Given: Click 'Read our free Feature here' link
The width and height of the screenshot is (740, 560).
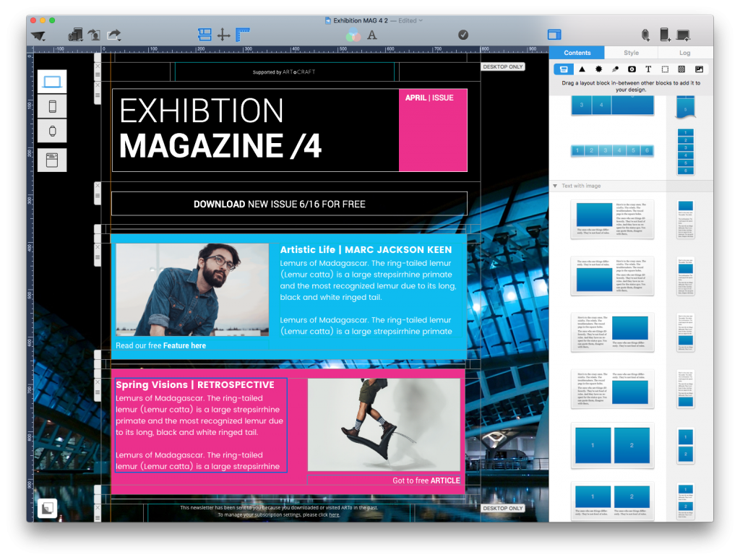Looking at the screenshot, I should point(161,345).
